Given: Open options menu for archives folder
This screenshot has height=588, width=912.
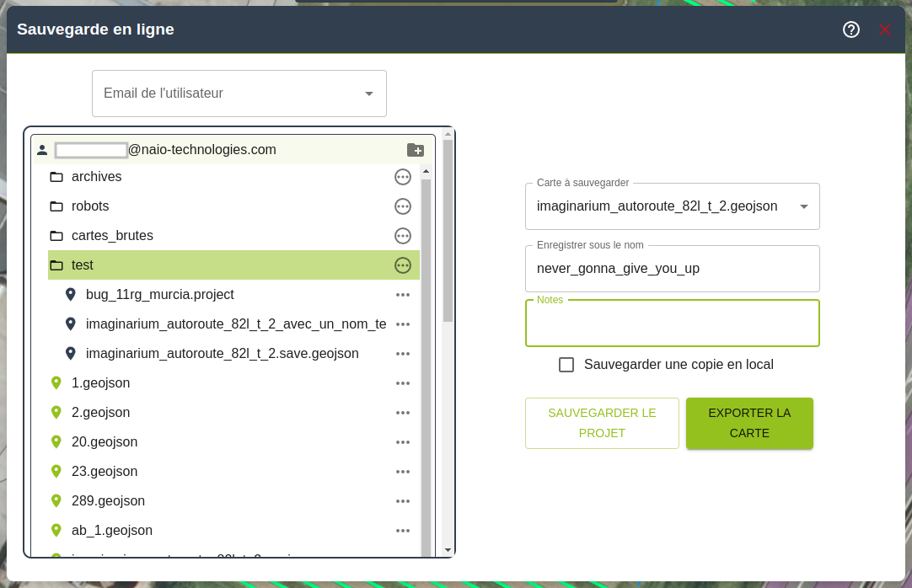Looking at the screenshot, I should pyautogui.click(x=403, y=177).
